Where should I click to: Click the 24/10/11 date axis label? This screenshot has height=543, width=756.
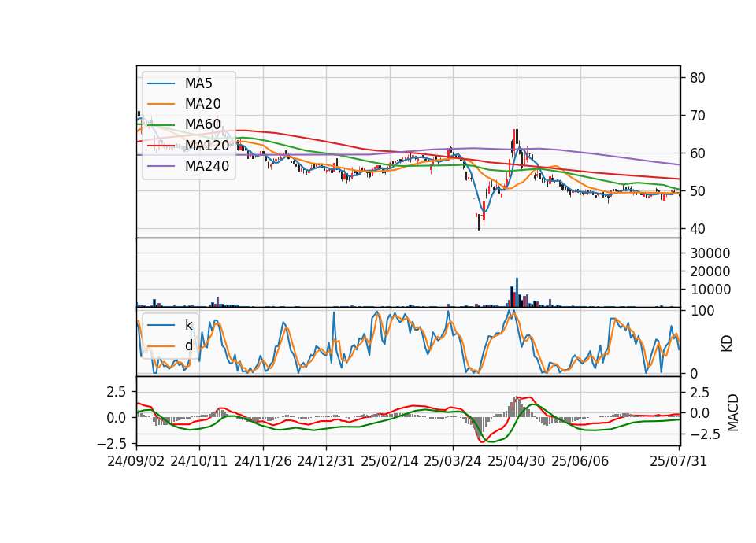(x=199, y=461)
